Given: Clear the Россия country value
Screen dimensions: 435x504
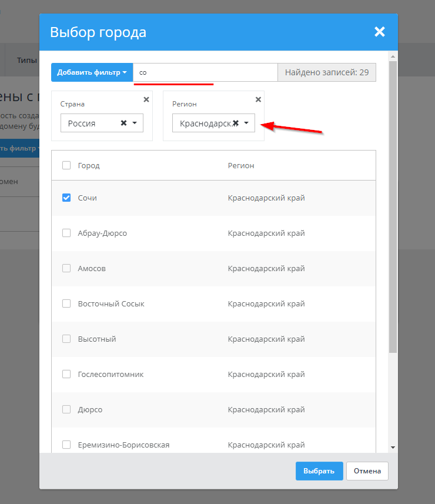Looking at the screenshot, I should [x=123, y=123].
